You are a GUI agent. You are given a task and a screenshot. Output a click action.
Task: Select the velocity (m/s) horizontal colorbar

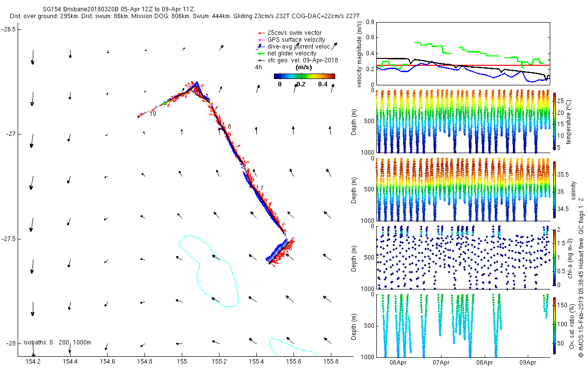click(x=304, y=76)
